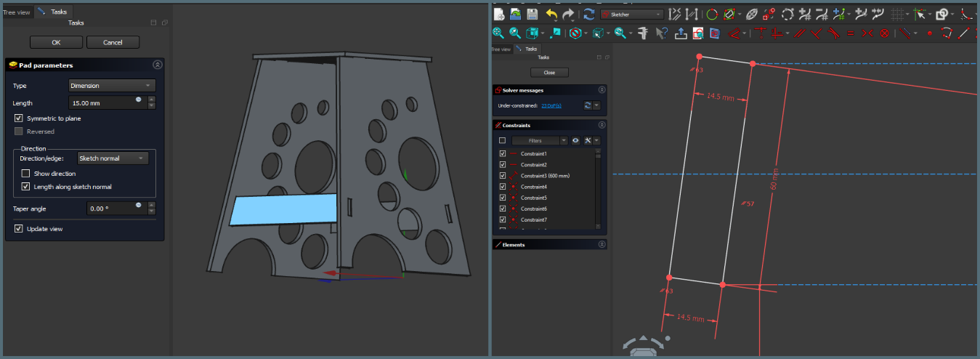Click the View sketch icon
The image size is (980, 359).
coord(698,33)
